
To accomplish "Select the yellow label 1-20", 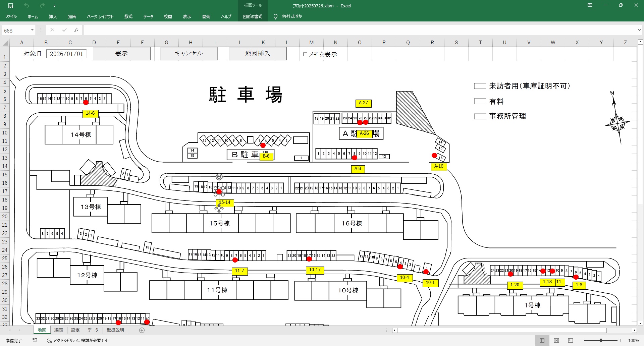I will click(x=515, y=285).
